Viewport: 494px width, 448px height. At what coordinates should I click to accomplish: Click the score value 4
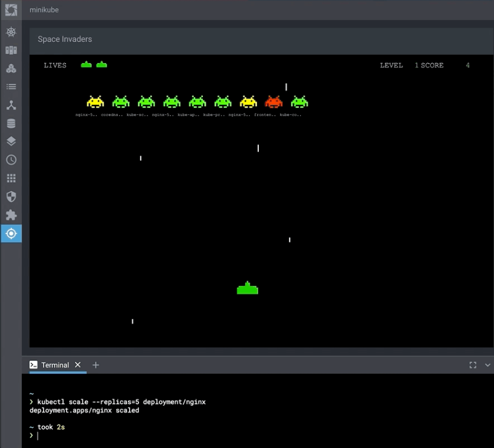point(468,65)
